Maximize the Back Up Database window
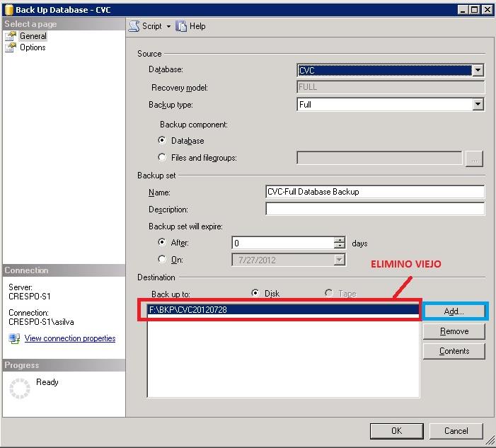 475,10
